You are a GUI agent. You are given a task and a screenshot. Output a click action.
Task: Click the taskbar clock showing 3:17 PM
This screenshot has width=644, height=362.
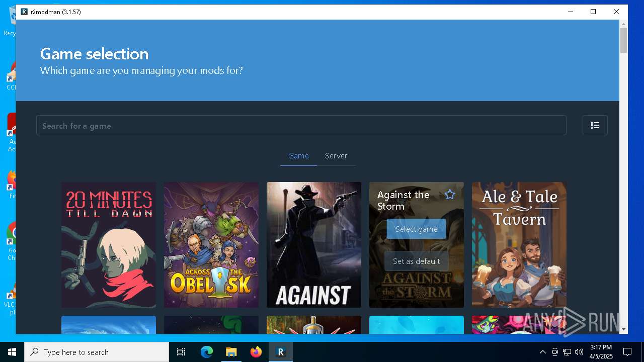[x=601, y=352]
